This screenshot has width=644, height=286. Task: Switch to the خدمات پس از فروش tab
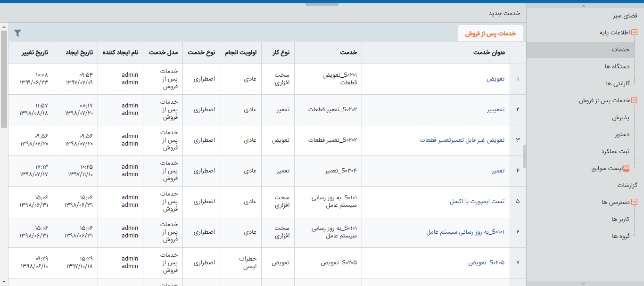point(490,33)
